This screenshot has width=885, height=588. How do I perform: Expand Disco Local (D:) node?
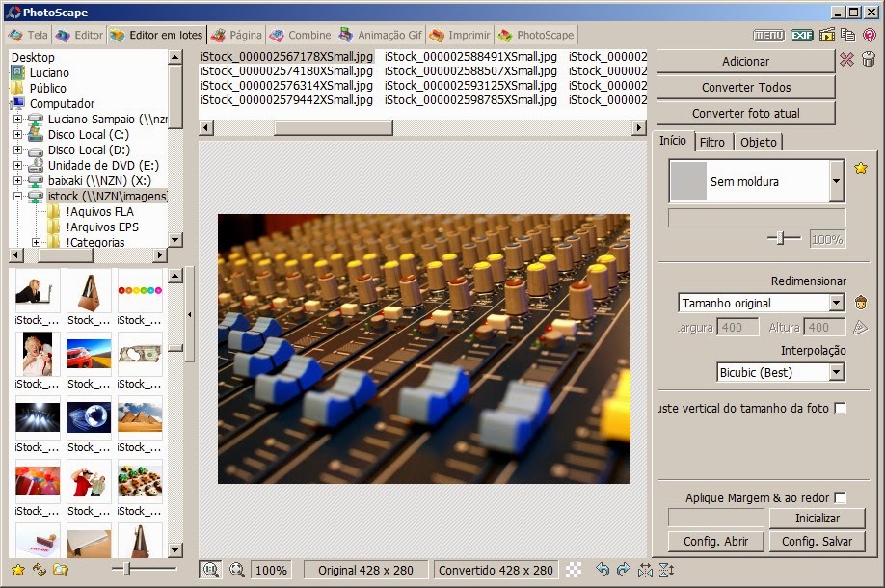[x=17, y=150]
